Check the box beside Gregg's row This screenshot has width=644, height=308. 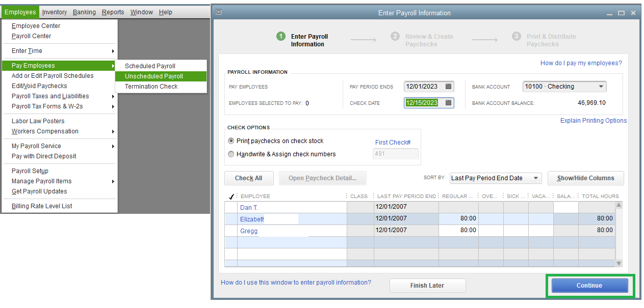coord(231,231)
